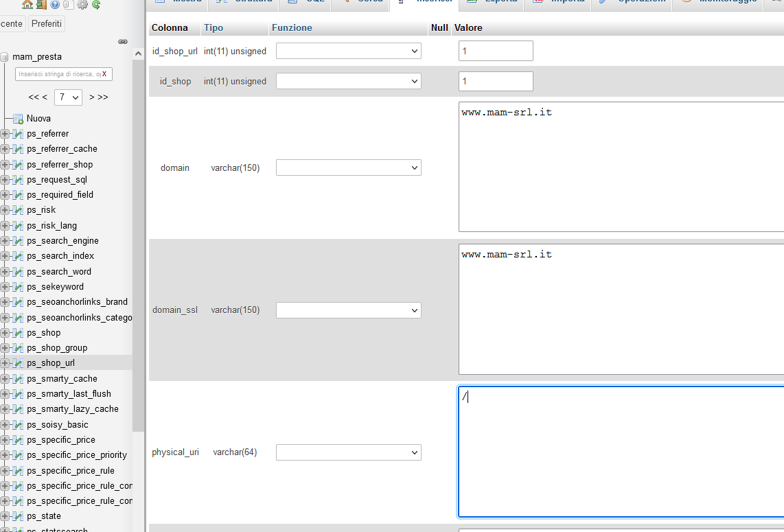Viewport: 784px width, 532px height.
Task: Expand the ps_referrer_shop tree node
Action: [x=5, y=165]
